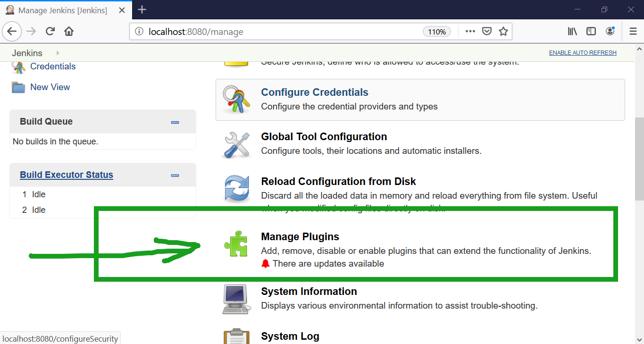Collapse the Build Executor Status panel

(x=175, y=176)
